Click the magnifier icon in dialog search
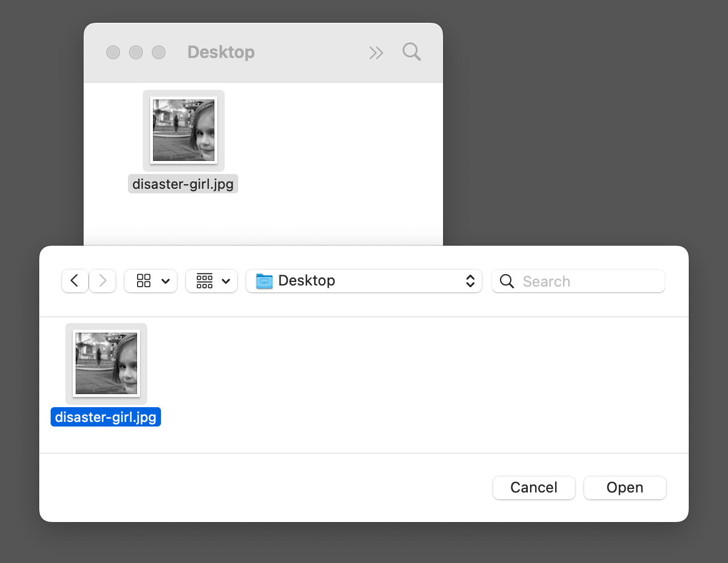Screen dimensions: 728x563 pos(507,281)
